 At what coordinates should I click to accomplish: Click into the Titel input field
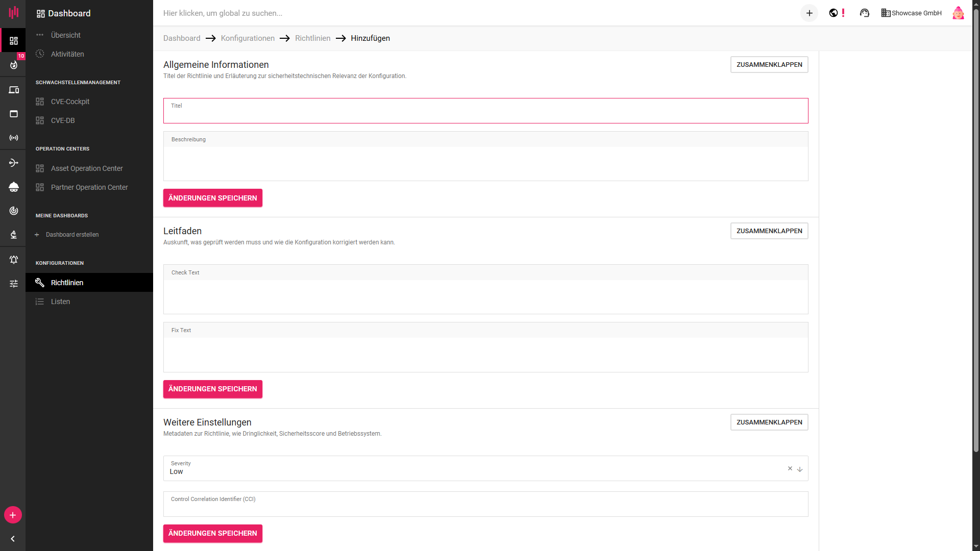pos(485,113)
